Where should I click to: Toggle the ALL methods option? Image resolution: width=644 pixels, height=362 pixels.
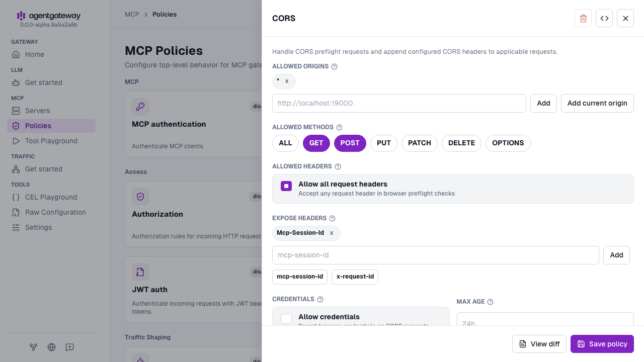click(285, 143)
